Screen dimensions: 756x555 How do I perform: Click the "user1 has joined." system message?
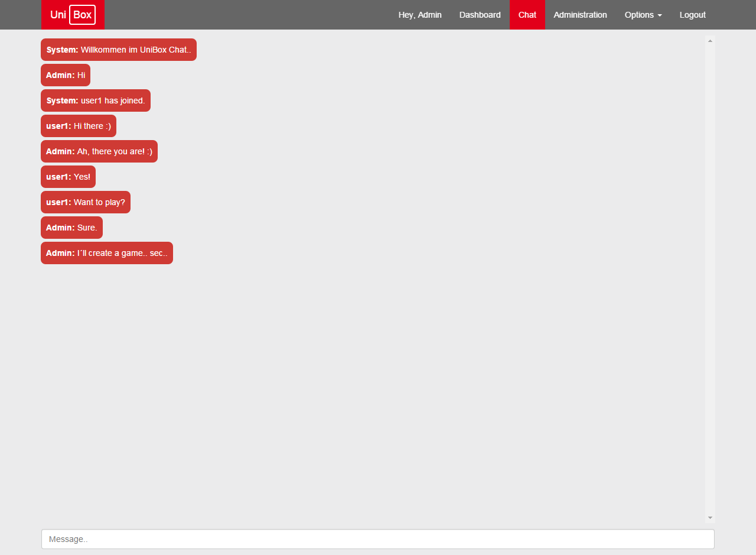[x=96, y=100]
